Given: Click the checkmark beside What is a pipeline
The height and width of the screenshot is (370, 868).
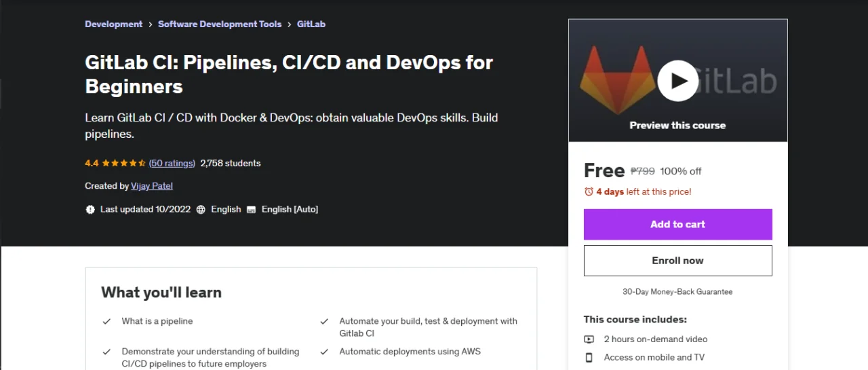Looking at the screenshot, I should pos(106,321).
